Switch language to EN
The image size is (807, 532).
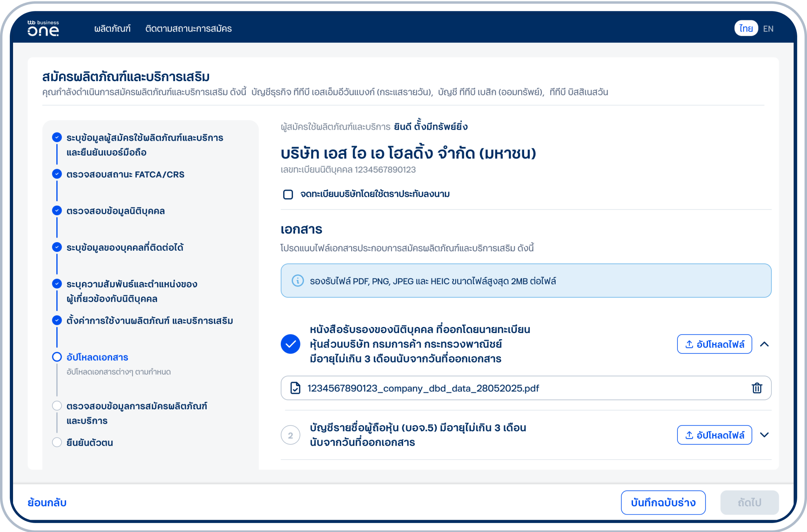click(768, 29)
